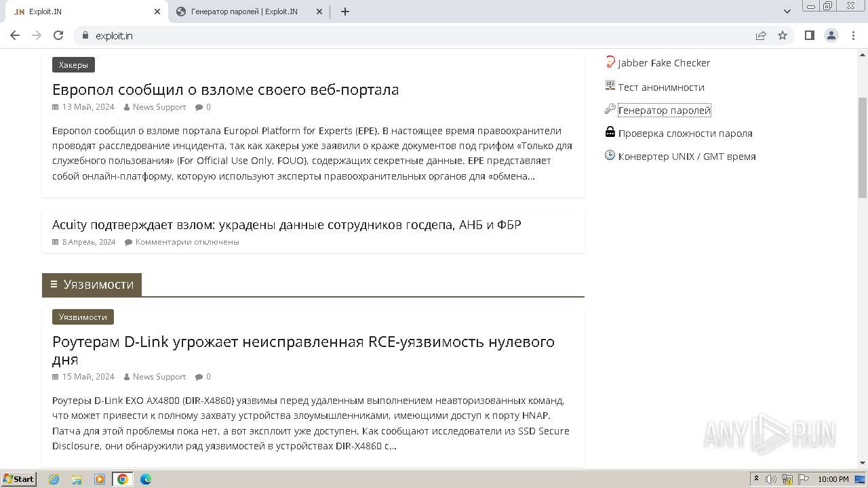Click the 10:00 PM taskbar clock
This screenshot has height=488, width=868.
tap(833, 479)
